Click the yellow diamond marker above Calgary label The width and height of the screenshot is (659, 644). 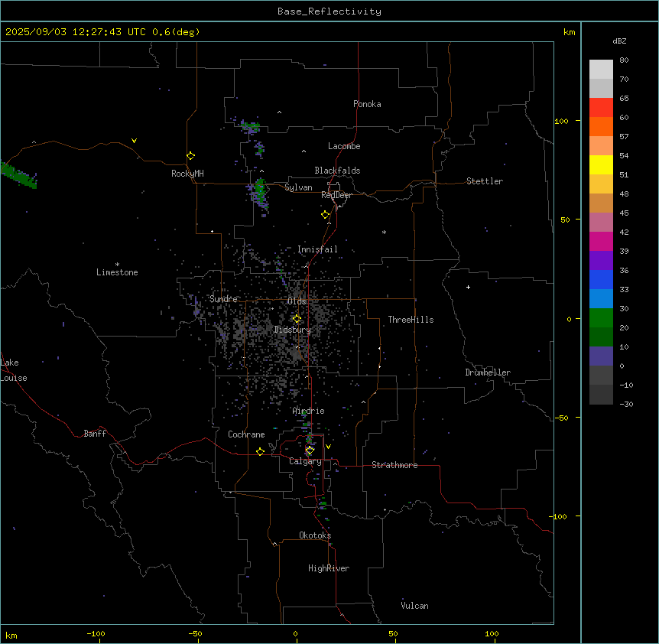point(310,450)
